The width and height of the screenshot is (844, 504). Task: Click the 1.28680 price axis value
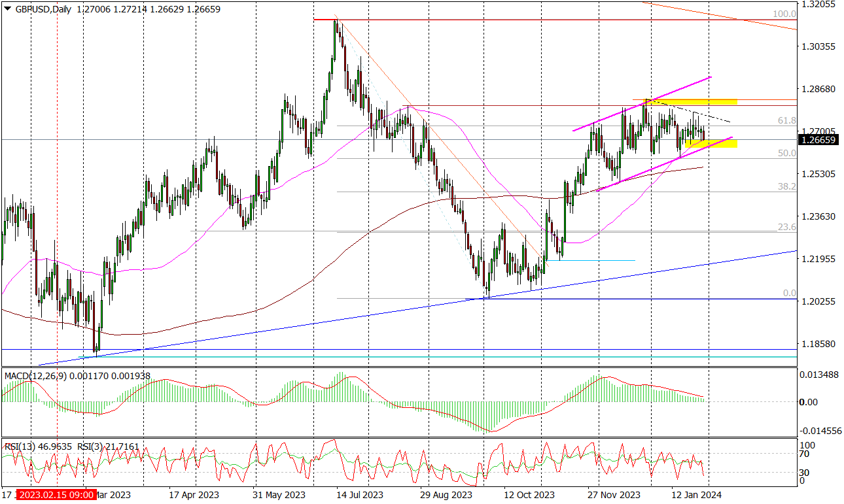tap(818, 89)
